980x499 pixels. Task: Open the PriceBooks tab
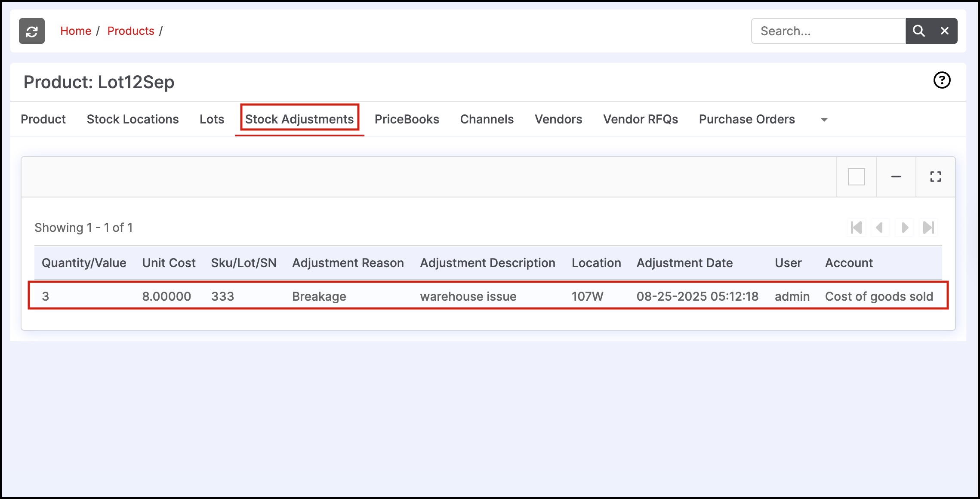[x=407, y=119]
